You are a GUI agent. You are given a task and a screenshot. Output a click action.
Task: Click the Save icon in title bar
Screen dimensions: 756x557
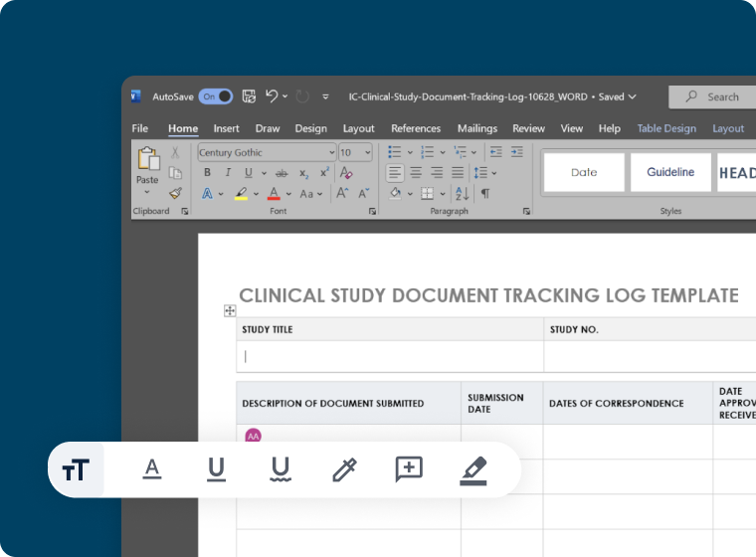click(x=249, y=96)
